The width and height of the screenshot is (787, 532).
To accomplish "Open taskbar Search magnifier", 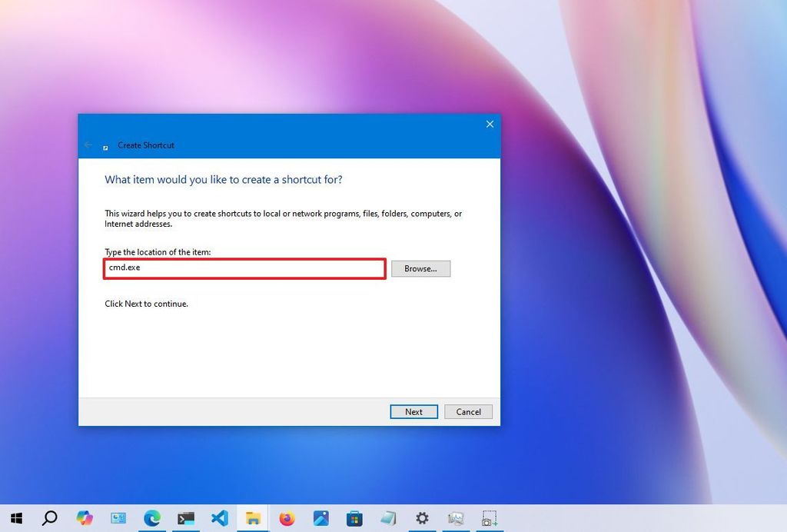I will tap(50, 518).
